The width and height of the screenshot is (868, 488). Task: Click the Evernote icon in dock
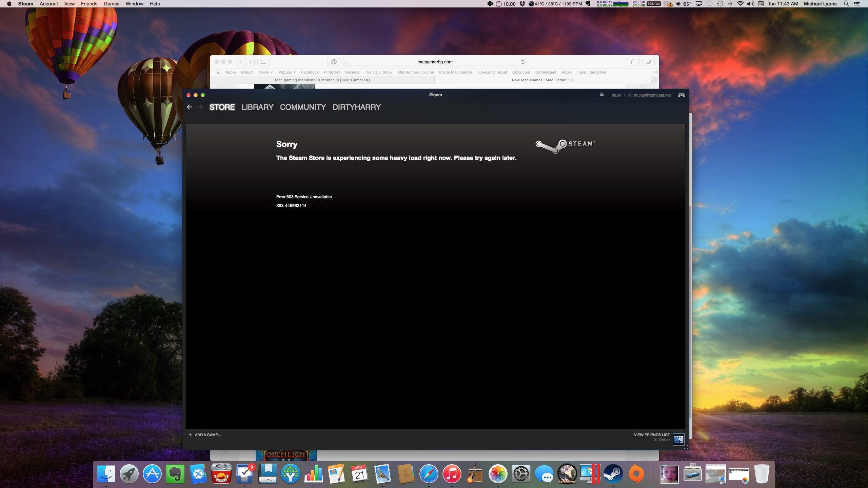[176, 474]
